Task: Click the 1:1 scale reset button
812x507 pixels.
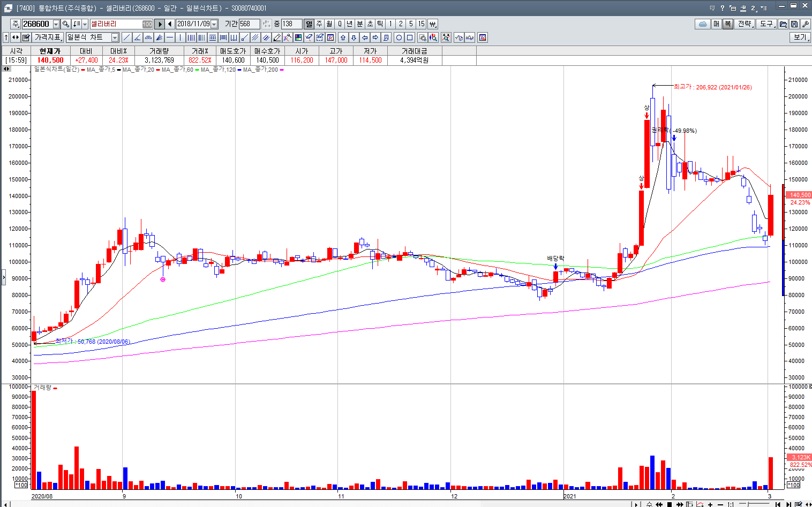Action: 731,504
